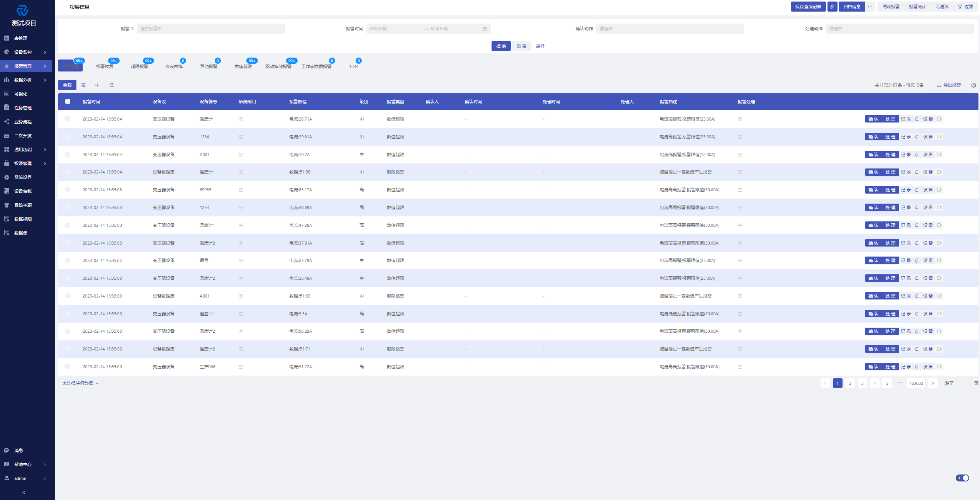Open the three-dots more menu
The image size is (980, 500).
point(870,7)
